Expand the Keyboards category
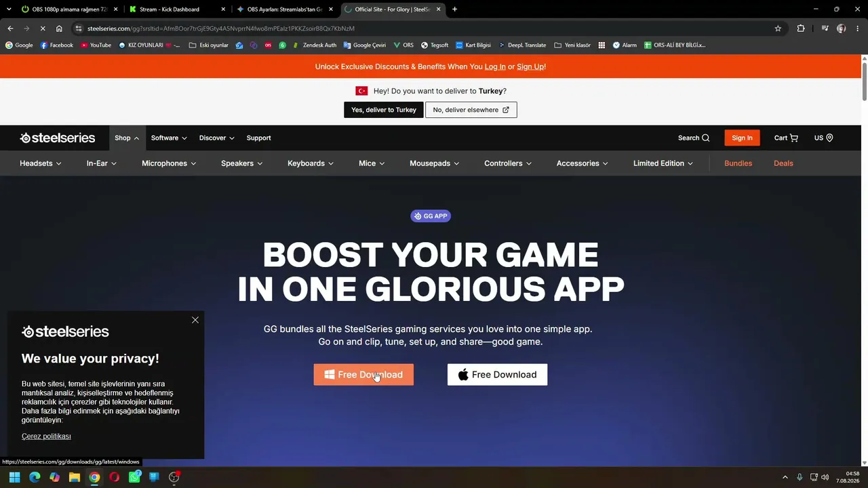The height and width of the screenshot is (488, 868). [311, 163]
